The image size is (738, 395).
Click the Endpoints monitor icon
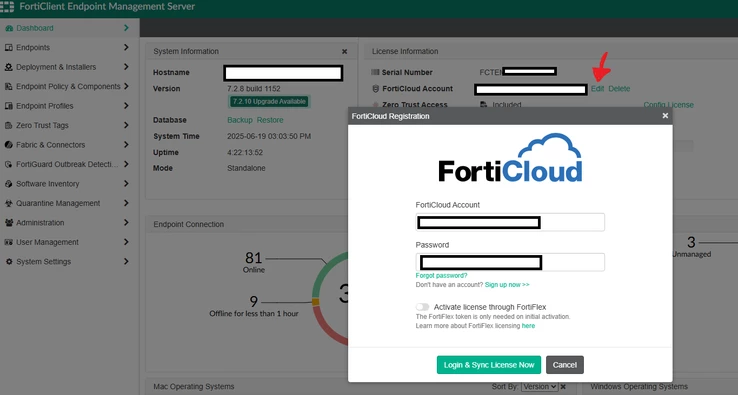coord(8,48)
